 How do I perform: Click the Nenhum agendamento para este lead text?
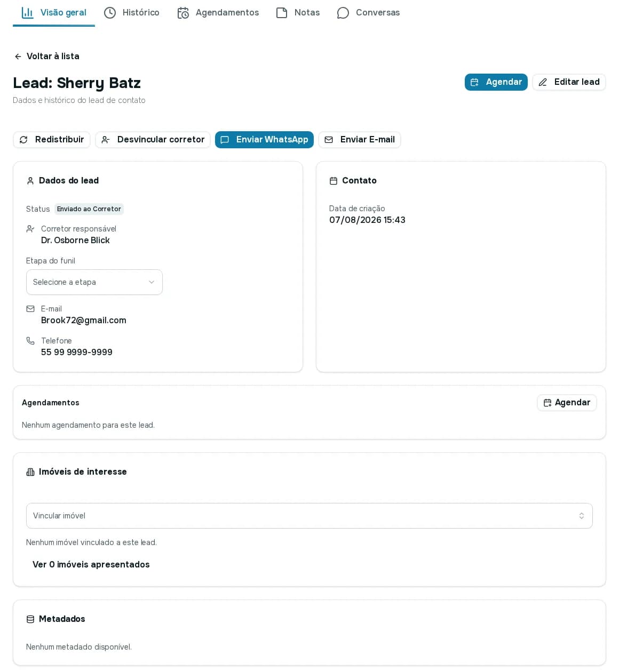[x=88, y=425]
